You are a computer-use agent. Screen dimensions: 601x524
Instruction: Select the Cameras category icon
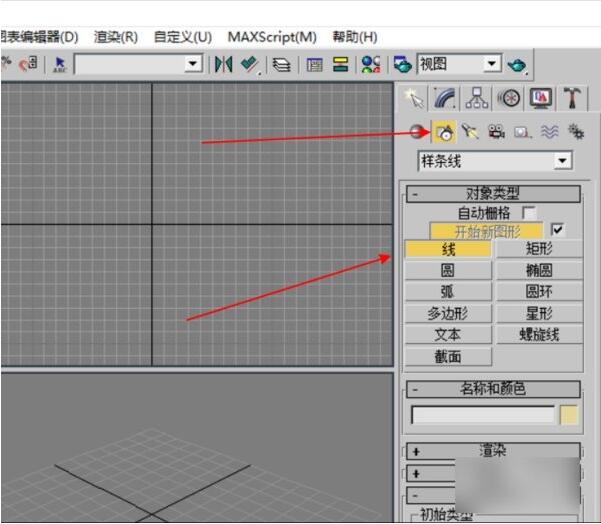point(497,131)
